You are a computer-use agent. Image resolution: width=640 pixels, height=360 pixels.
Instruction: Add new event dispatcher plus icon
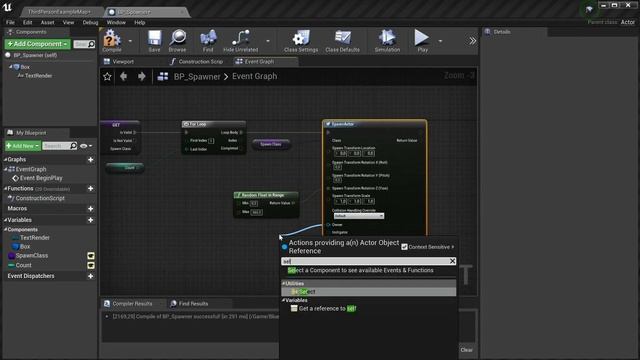[91, 276]
